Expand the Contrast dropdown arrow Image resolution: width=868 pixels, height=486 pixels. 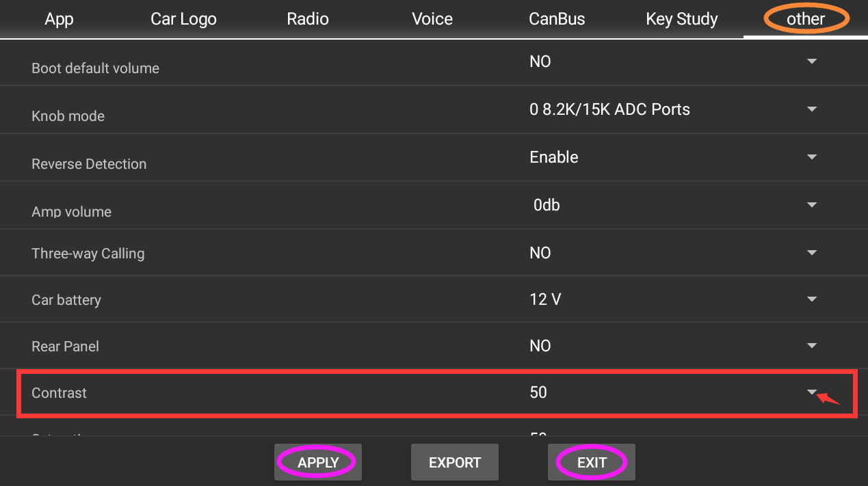click(812, 392)
